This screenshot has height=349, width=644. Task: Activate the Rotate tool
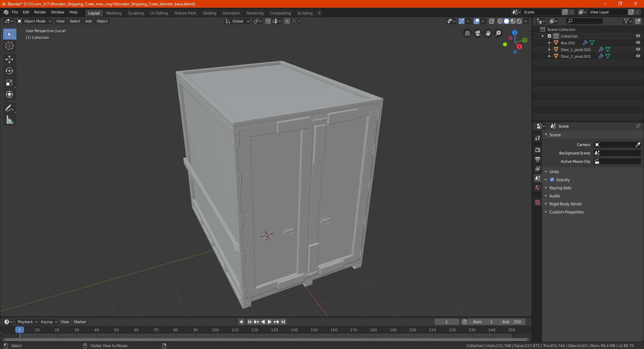click(x=9, y=71)
